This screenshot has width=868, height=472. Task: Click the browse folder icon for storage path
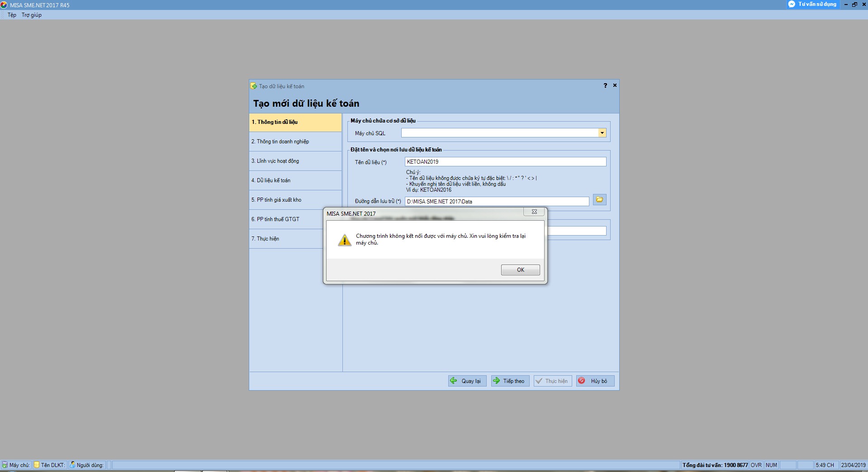[x=599, y=200]
